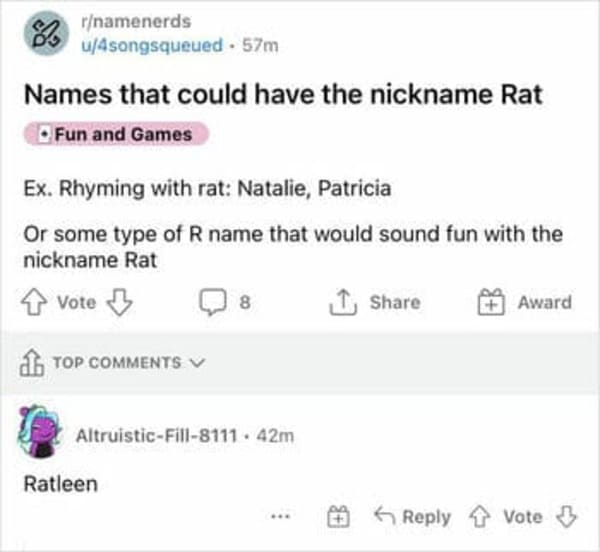Open the comment's three-dot overflow menu
The width and height of the screenshot is (600, 552).
(x=281, y=517)
